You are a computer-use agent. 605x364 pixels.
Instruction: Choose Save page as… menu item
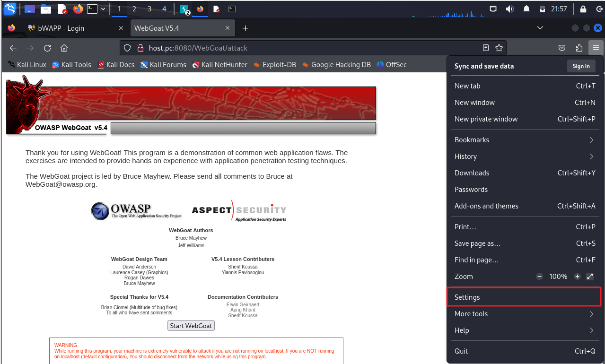(525, 243)
